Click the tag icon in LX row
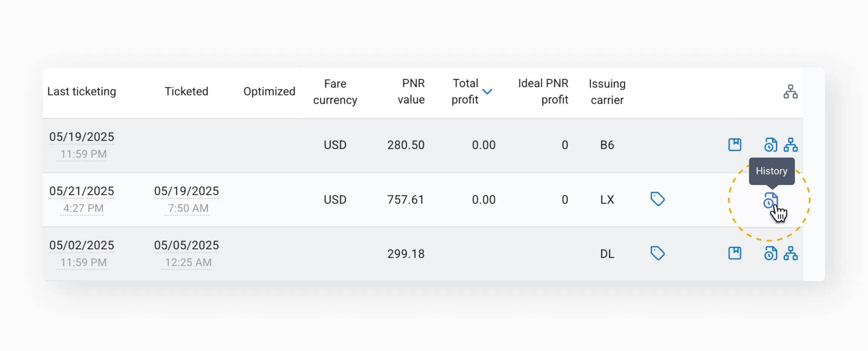Screen dimensions: 868x351 pyautogui.click(x=657, y=199)
